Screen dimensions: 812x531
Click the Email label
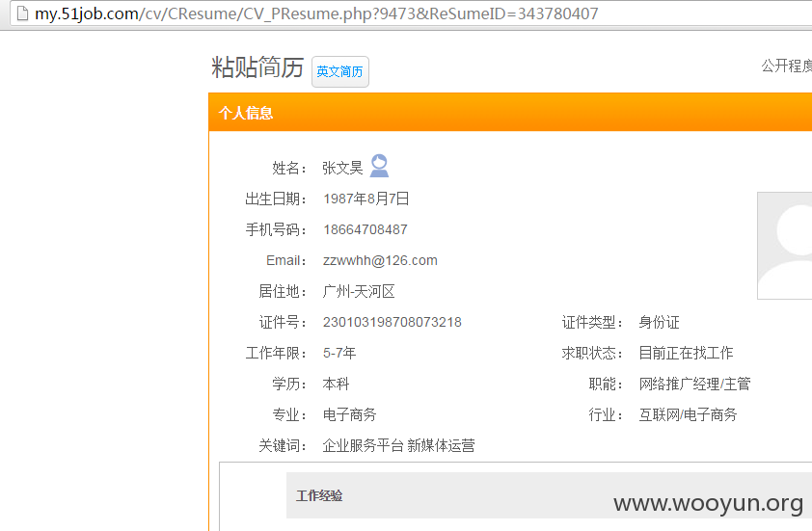[x=285, y=260]
